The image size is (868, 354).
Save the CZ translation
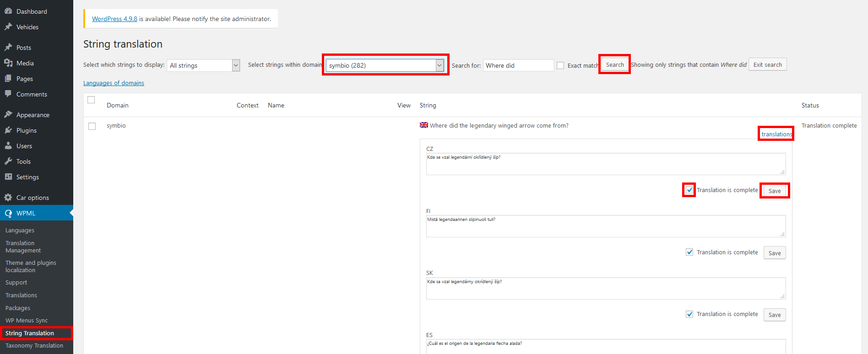pos(775,191)
